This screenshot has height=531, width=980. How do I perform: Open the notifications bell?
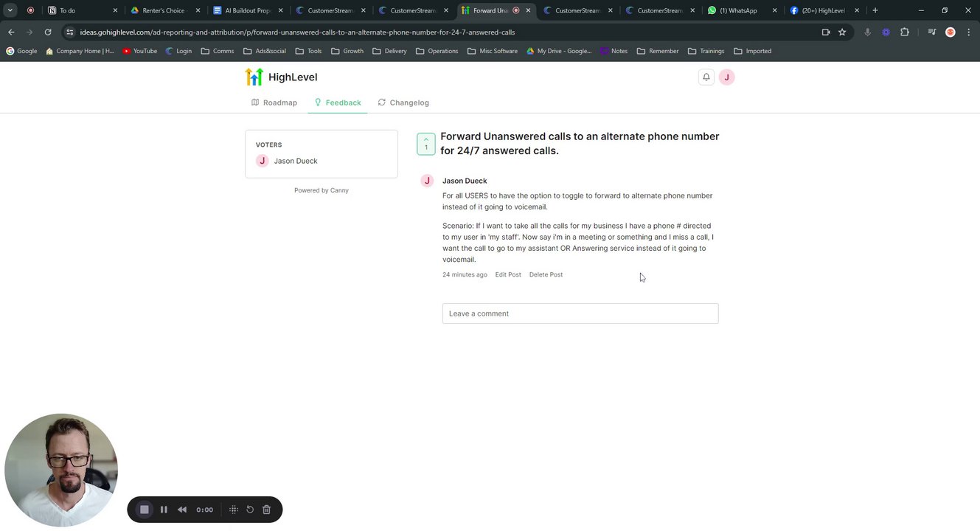click(706, 77)
